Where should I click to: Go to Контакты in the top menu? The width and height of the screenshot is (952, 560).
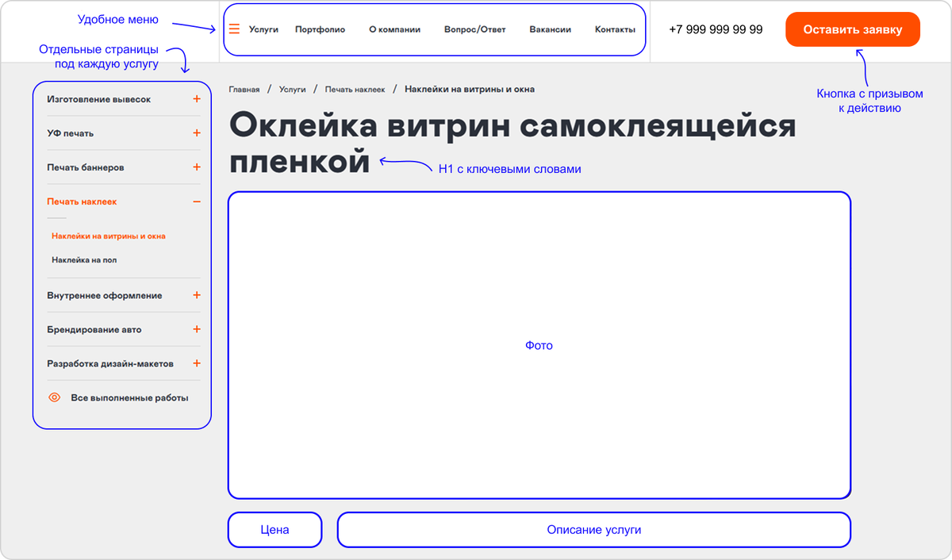pyautogui.click(x=615, y=29)
